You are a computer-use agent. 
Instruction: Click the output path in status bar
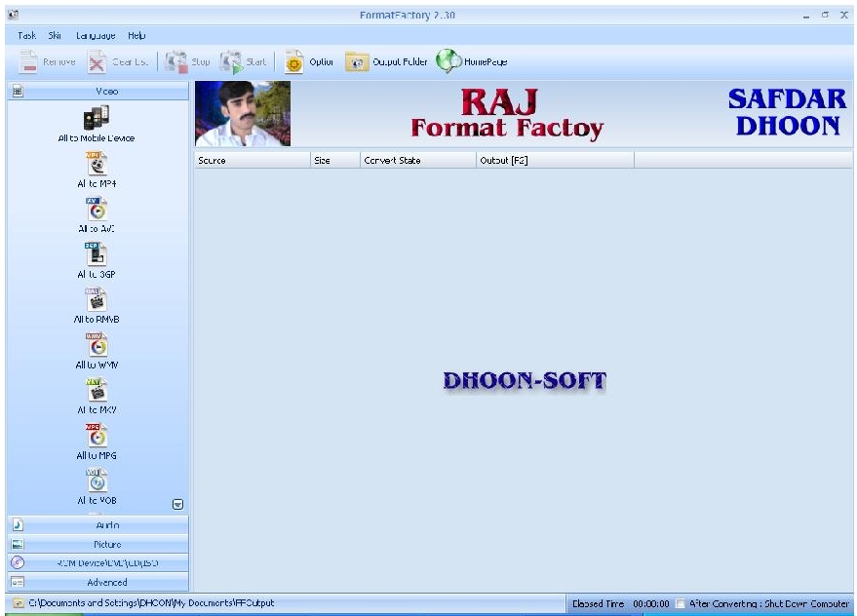coord(151,603)
